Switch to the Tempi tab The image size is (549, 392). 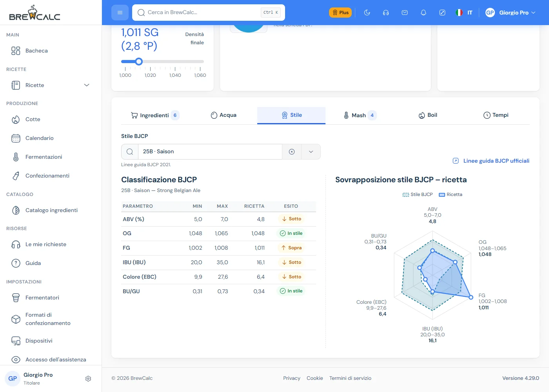click(496, 115)
